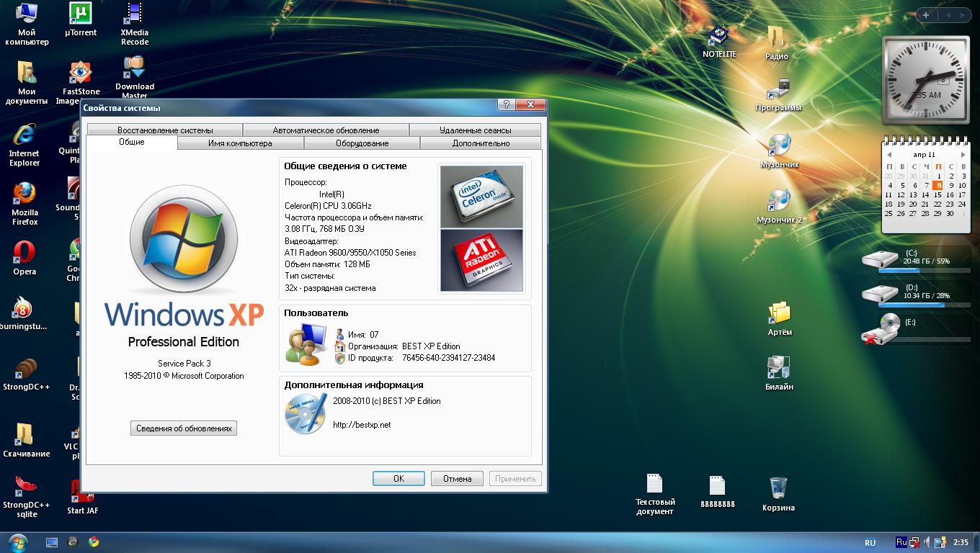Go to next month in calendar gadget
Viewport: 980px width, 553px height.
click(x=963, y=155)
